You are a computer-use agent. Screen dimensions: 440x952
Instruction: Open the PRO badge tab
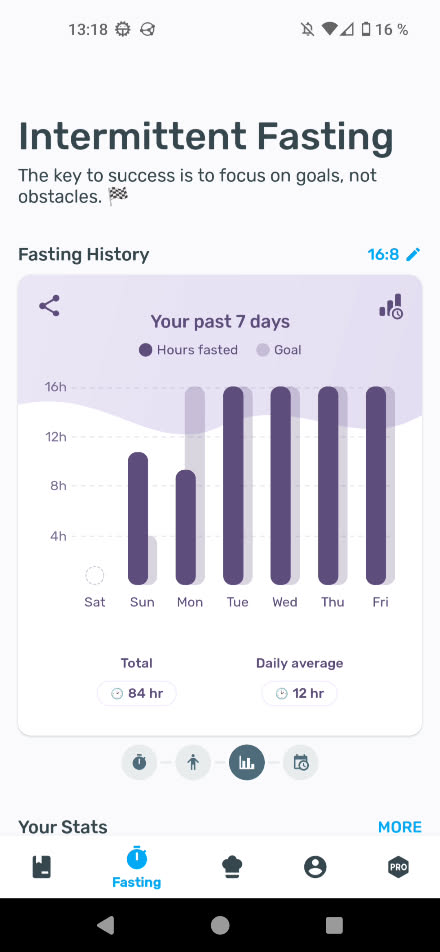click(x=398, y=867)
